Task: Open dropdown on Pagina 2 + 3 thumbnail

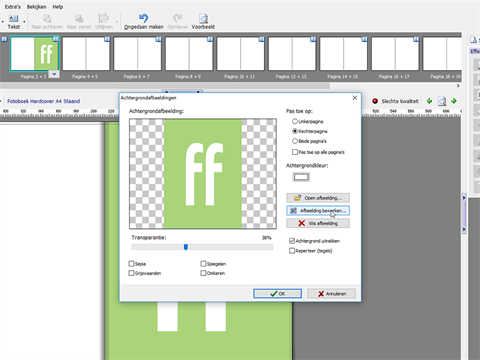Action: [x=54, y=74]
